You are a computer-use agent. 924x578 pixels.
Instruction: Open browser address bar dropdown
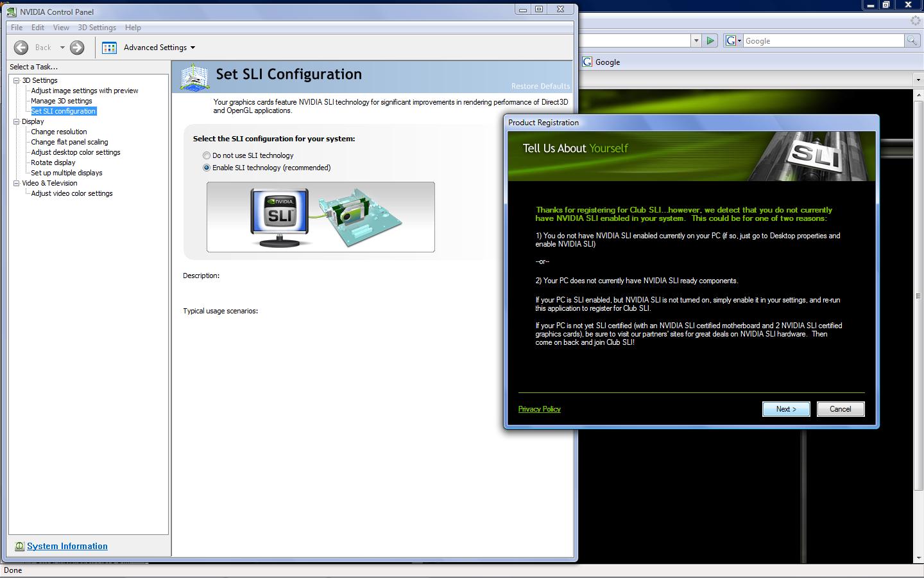click(696, 40)
